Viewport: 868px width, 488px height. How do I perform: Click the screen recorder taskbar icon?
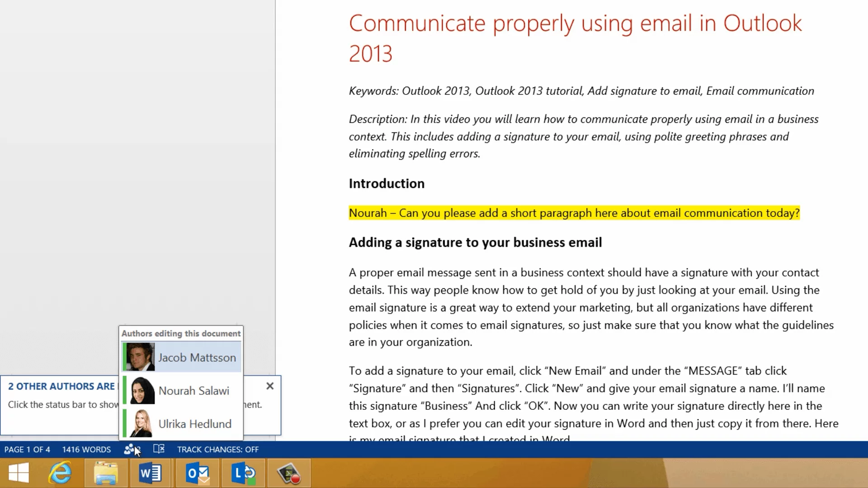(x=289, y=474)
